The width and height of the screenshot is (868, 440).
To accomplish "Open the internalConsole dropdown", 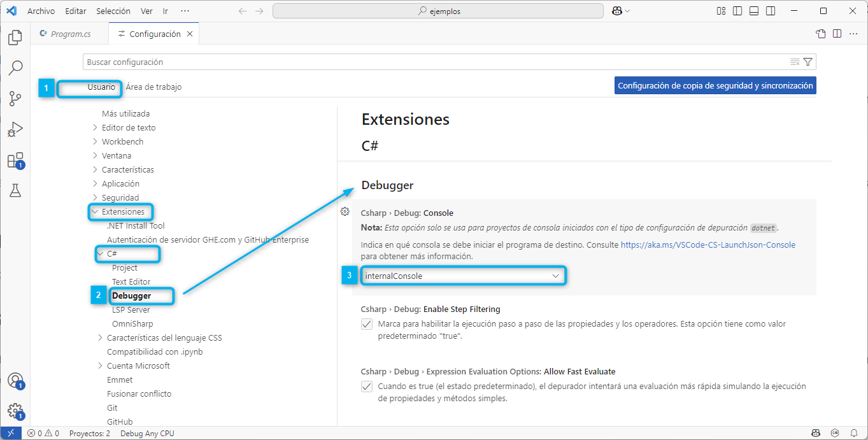I will [x=463, y=276].
